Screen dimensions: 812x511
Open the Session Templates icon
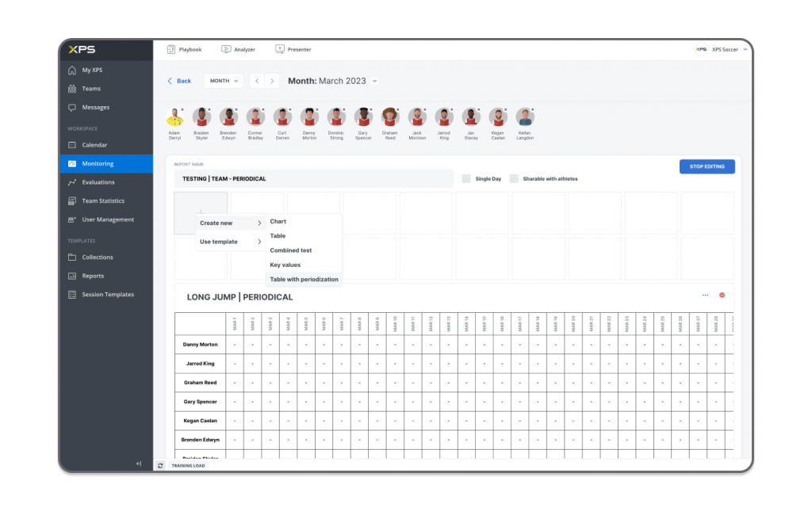pyautogui.click(x=72, y=294)
